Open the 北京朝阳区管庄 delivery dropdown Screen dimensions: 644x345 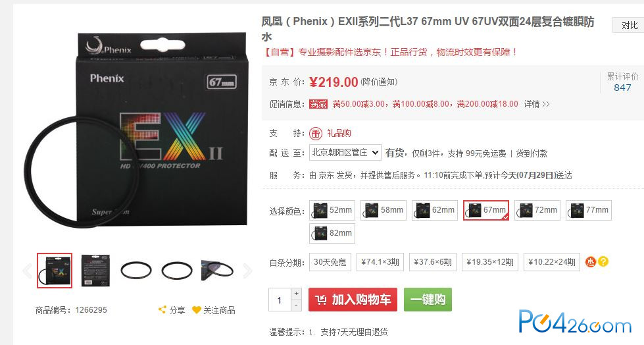[345, 153]
